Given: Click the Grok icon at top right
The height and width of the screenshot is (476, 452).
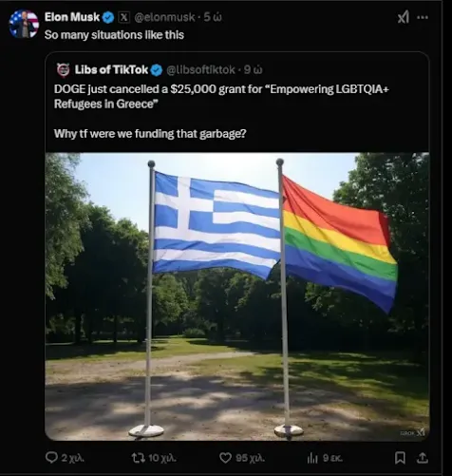Looking at the screenshot, I should click(404, 17).
